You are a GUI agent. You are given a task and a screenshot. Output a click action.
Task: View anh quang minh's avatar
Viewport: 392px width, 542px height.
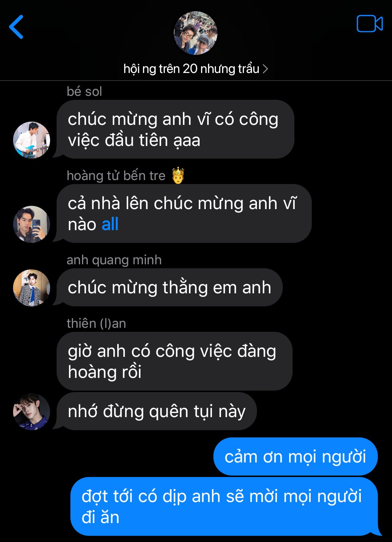pos(32,288)
